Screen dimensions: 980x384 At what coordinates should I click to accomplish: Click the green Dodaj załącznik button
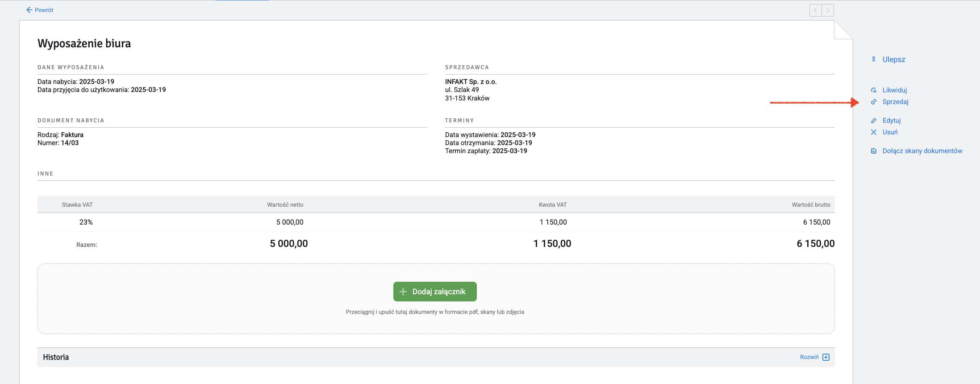coord(435,292)
